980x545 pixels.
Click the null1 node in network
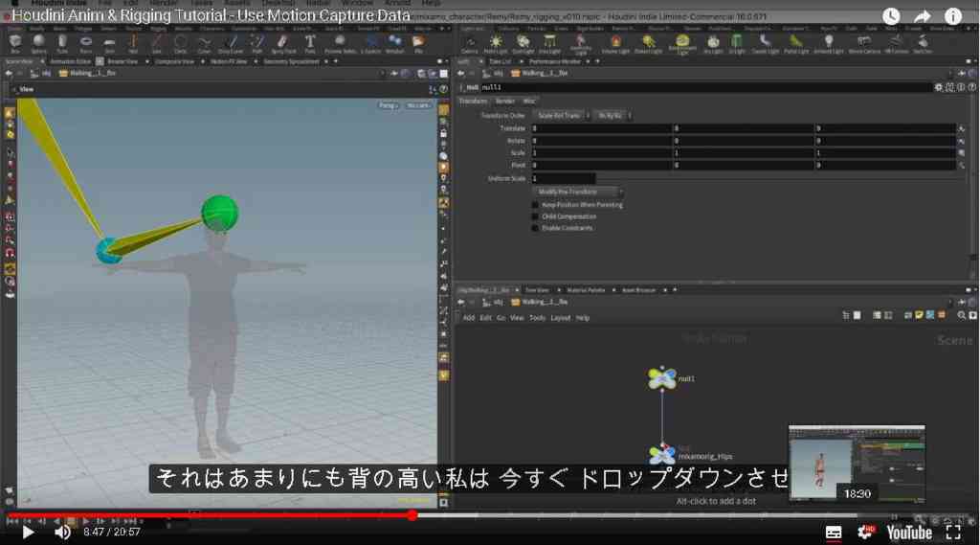point(662,378)
